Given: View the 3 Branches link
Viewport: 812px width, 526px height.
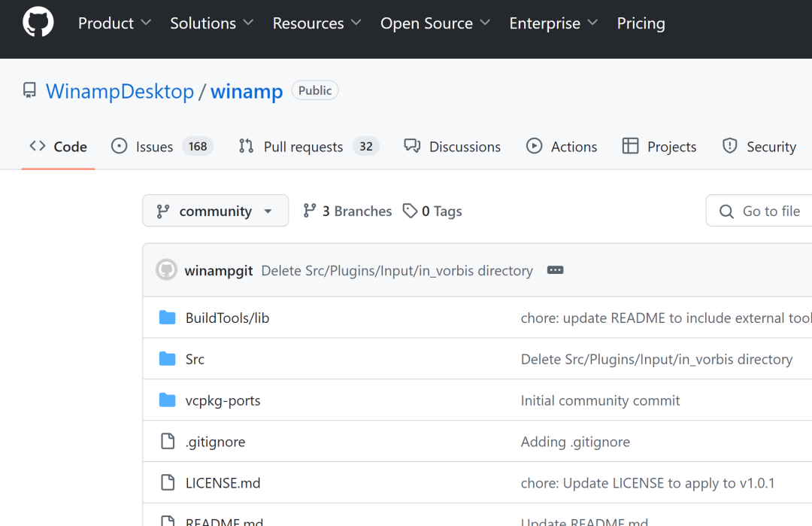Looking at the screenshot, I should coord(347,211).
